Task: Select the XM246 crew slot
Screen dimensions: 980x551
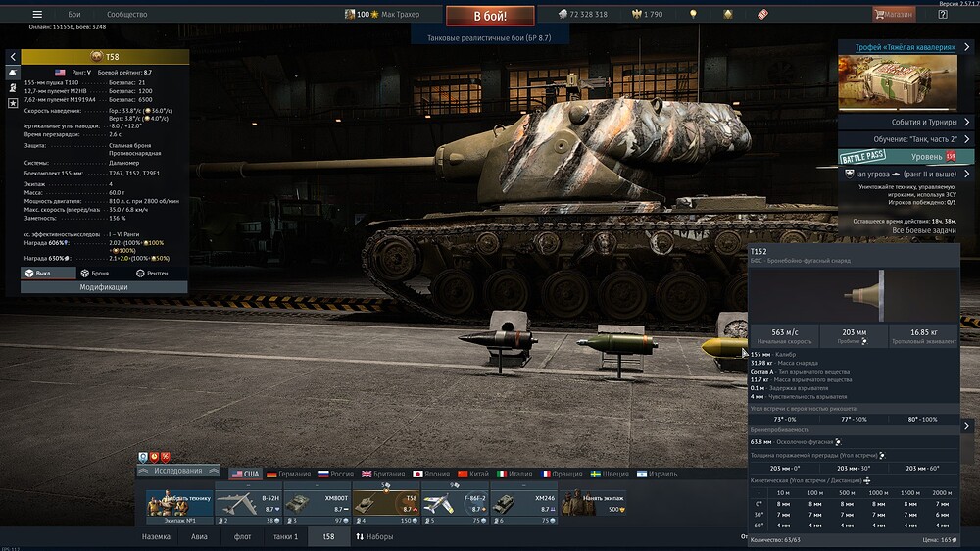Action: pos(523,504)
